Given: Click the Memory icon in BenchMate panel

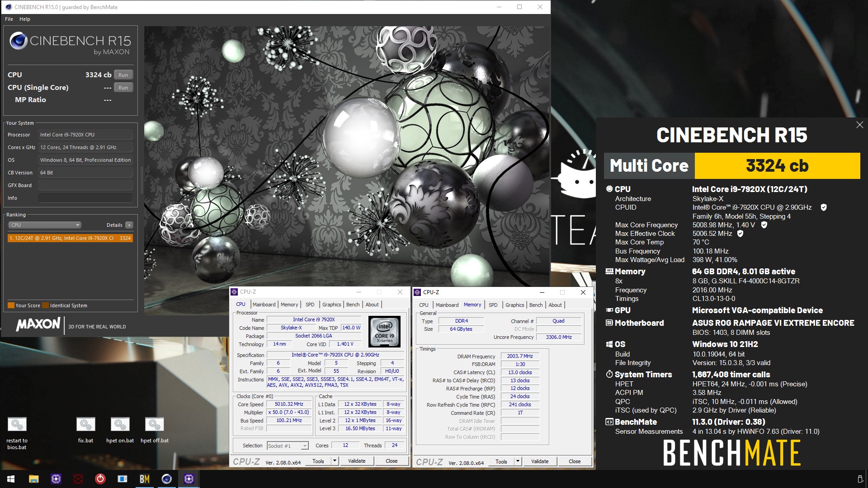Looking at the screenshot, I should click(609, 272).
